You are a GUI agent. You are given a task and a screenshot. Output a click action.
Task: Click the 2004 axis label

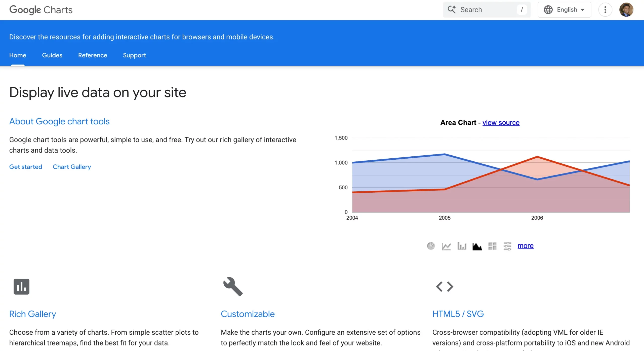click(x=352, y=218)
